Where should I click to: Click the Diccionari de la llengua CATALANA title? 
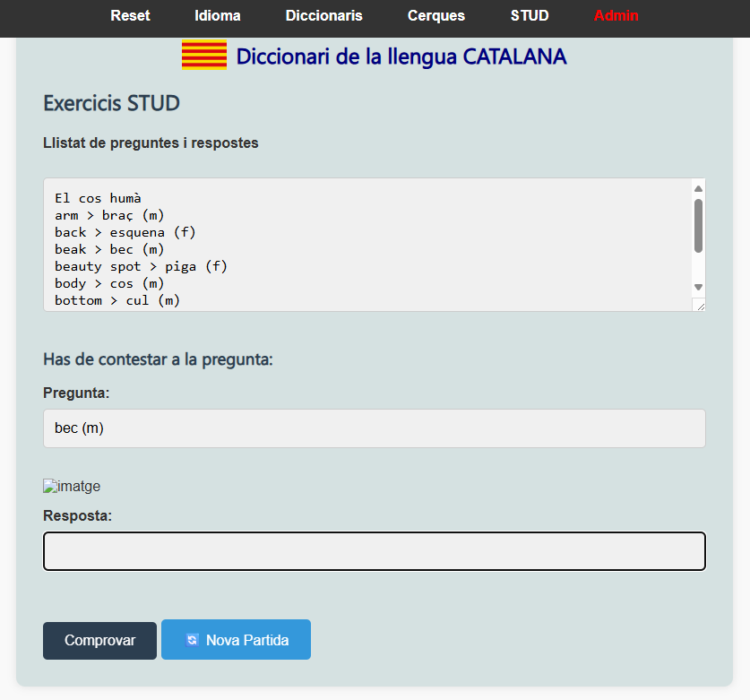point(401,57)
